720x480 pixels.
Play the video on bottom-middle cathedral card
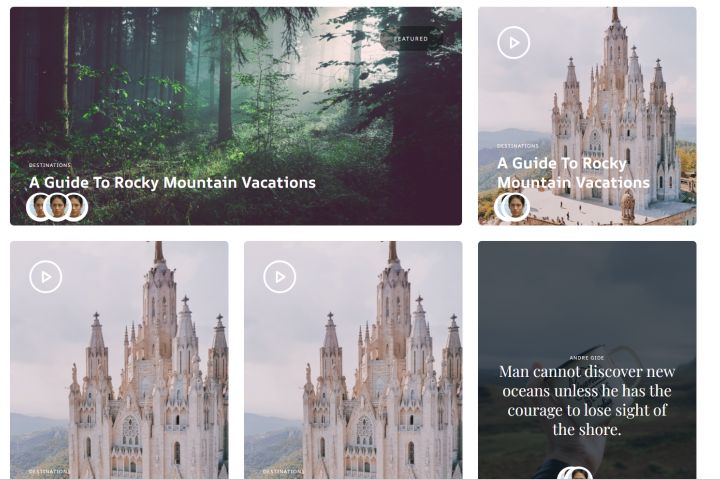280,277
